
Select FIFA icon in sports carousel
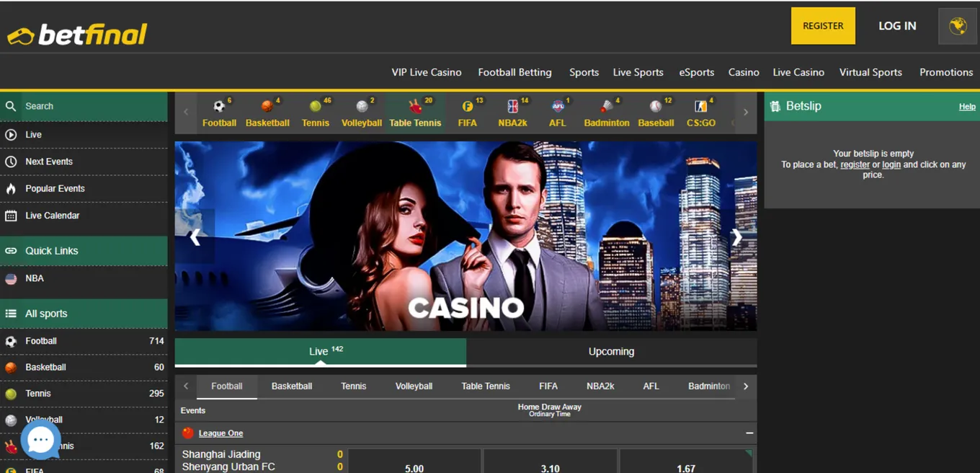click(467, 107)
